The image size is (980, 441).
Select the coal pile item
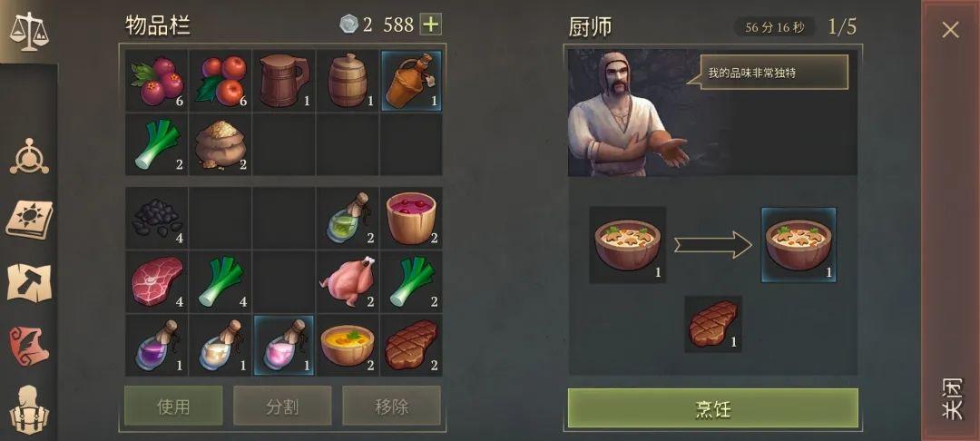coord(157,219)
